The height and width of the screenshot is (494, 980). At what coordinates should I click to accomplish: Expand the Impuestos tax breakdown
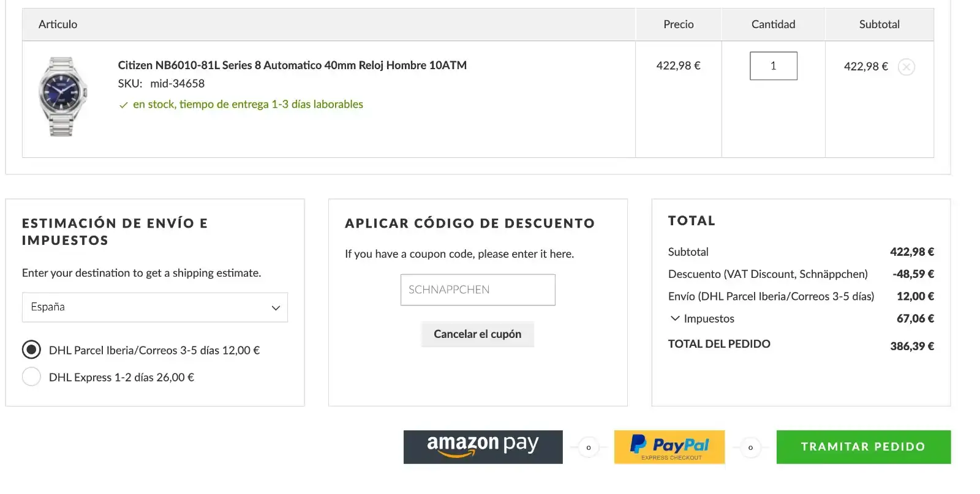point(709,319)
